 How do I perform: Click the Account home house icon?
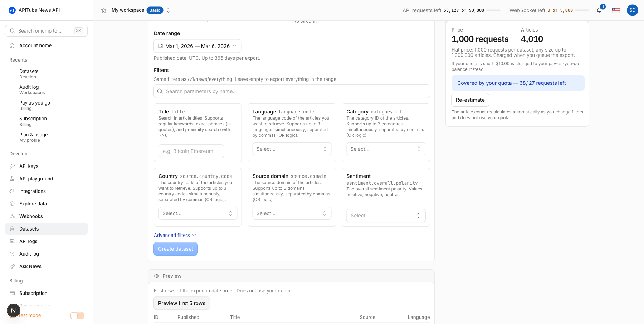point(12,45)
